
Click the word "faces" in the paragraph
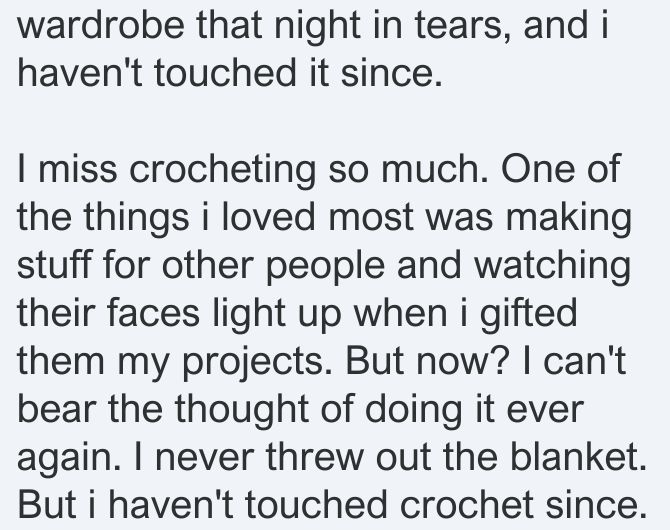(x=152, y=312)
